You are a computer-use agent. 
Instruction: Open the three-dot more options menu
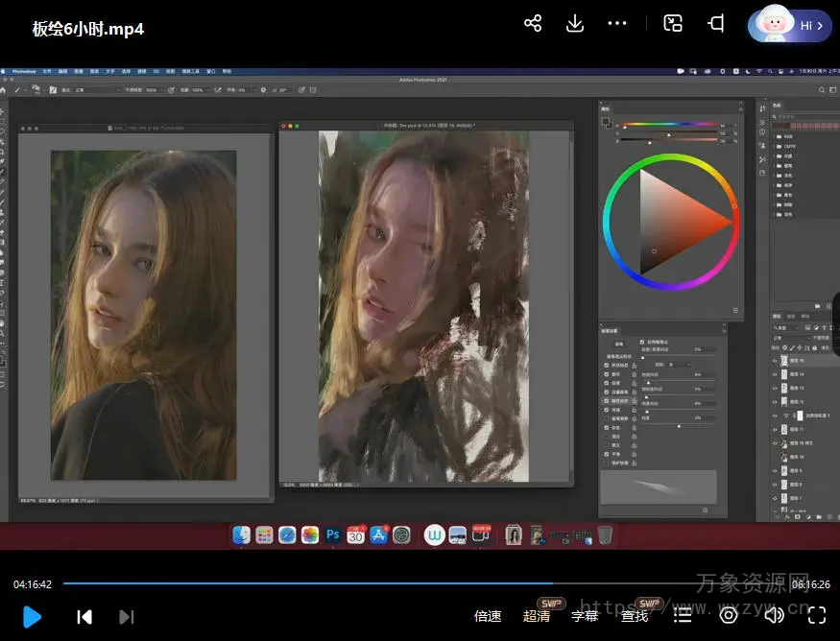(617, 24)
